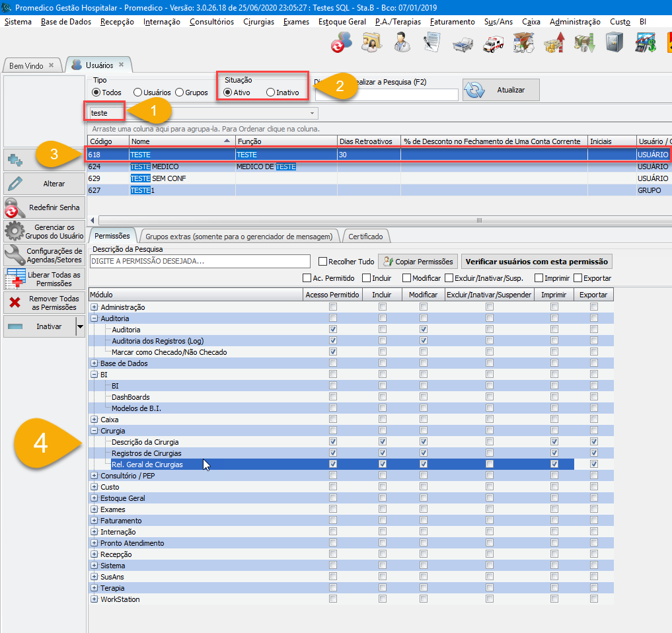Click the Redefinir Senha key button
672x633 pixels.
point(44,207)
